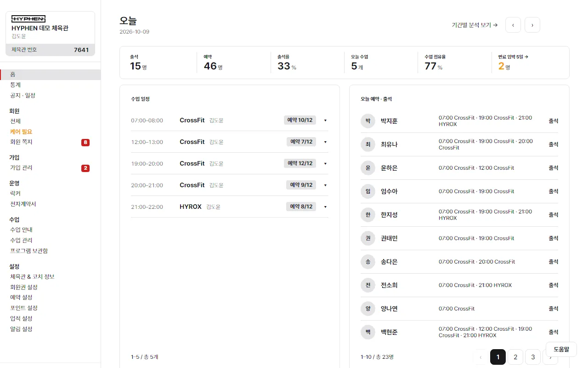Click the 체육관 번호 7641 field
The height and width of the screenshot is (368, 588).
pos(50,50)
